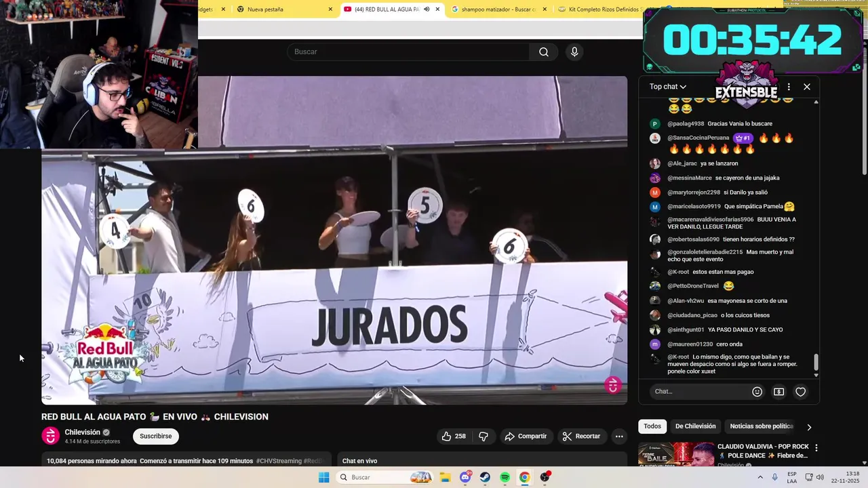Image resolution: width=868 pixels, height=488 pixels.
Task: Click the YouTube search magnifier button
Action: [x=544, y=52]
